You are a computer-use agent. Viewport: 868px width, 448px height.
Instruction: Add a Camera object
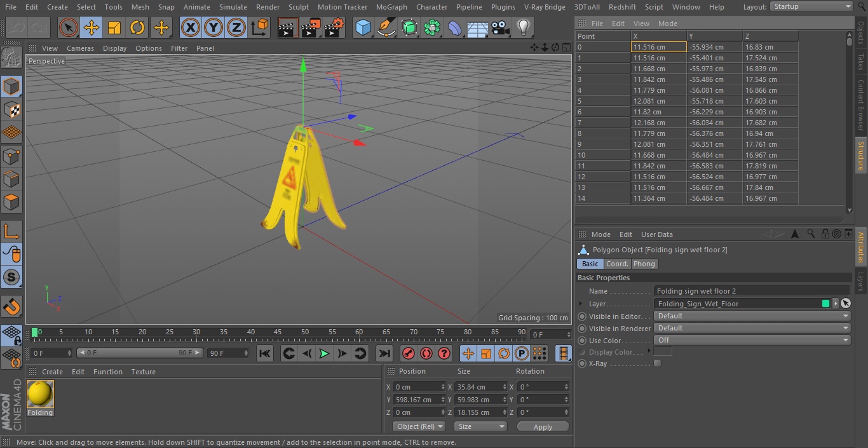[501, 27]
